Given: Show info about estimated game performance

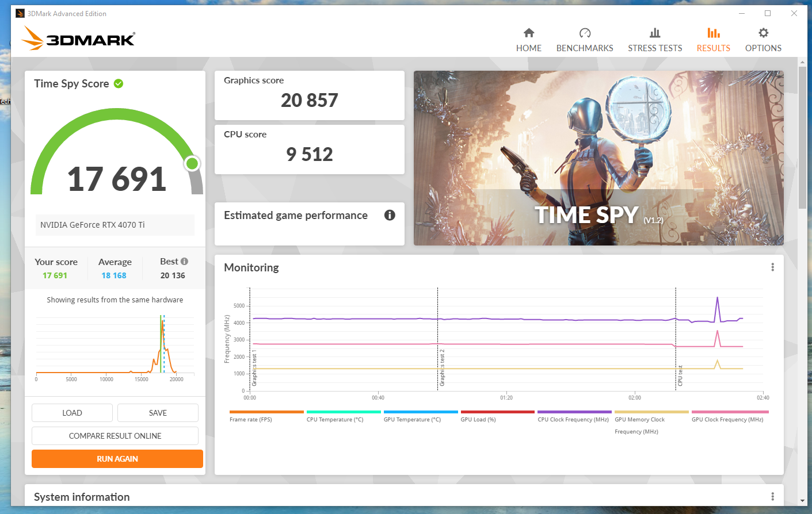Looking at the screenshot, I should 390,215.
